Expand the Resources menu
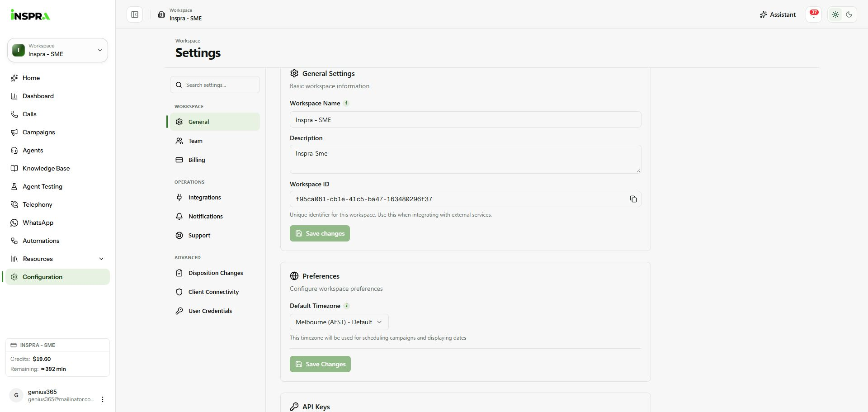 (x=57, y=259)
